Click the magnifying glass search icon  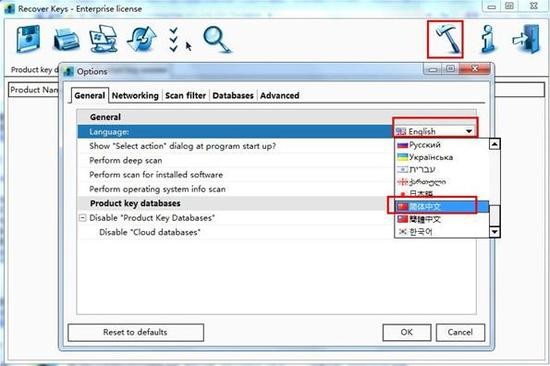pos(217,39)
